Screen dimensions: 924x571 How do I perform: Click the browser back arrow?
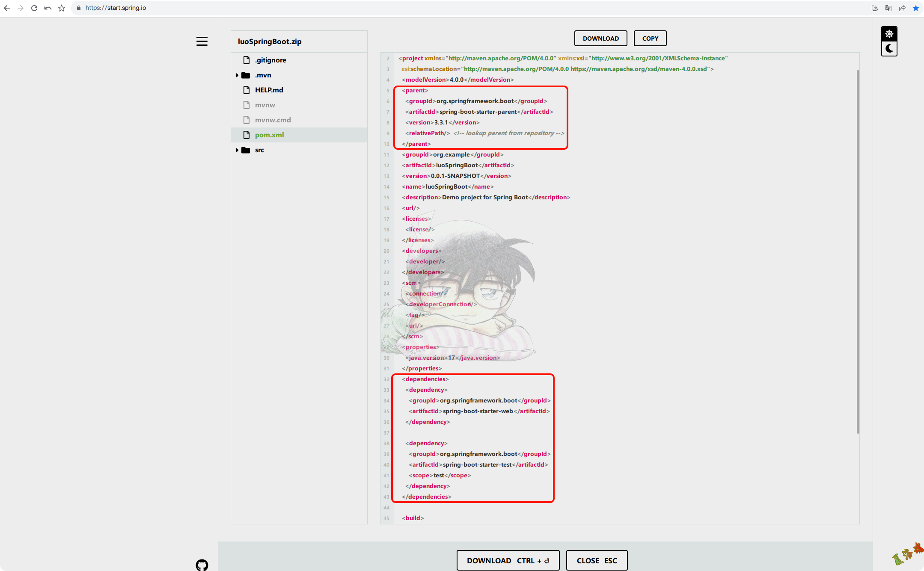coord(7,8)
